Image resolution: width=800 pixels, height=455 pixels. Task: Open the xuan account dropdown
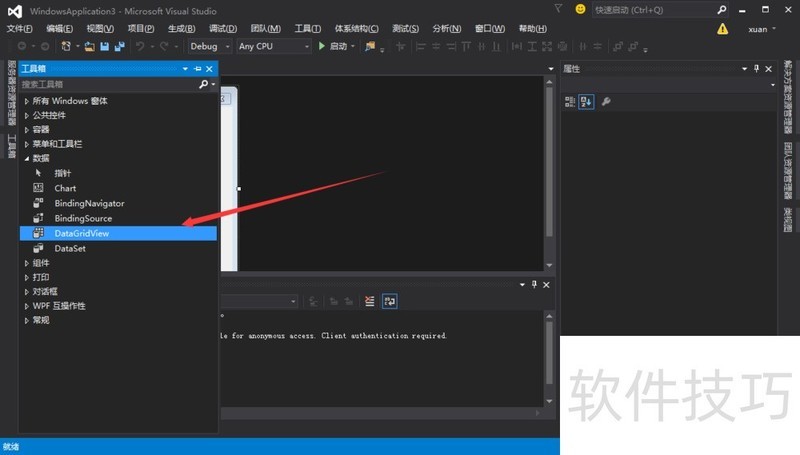coord(762,29)
